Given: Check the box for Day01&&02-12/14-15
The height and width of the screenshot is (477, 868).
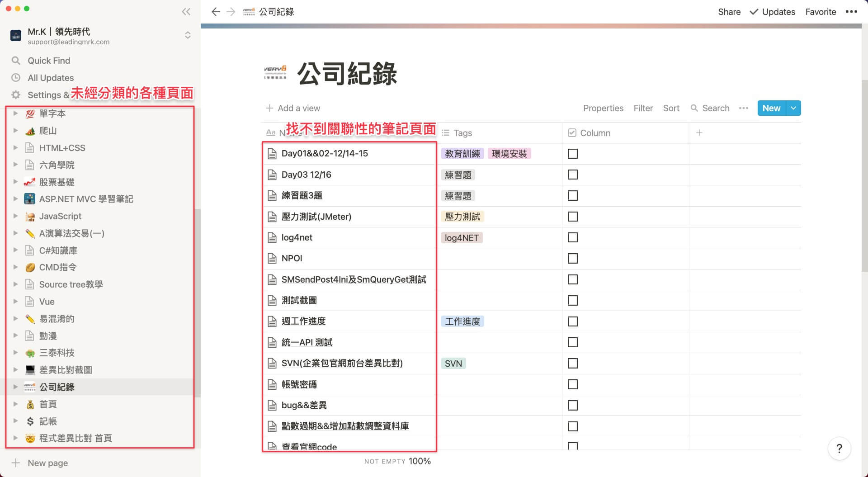Looking at the screenshot, I should pos(572,154).
